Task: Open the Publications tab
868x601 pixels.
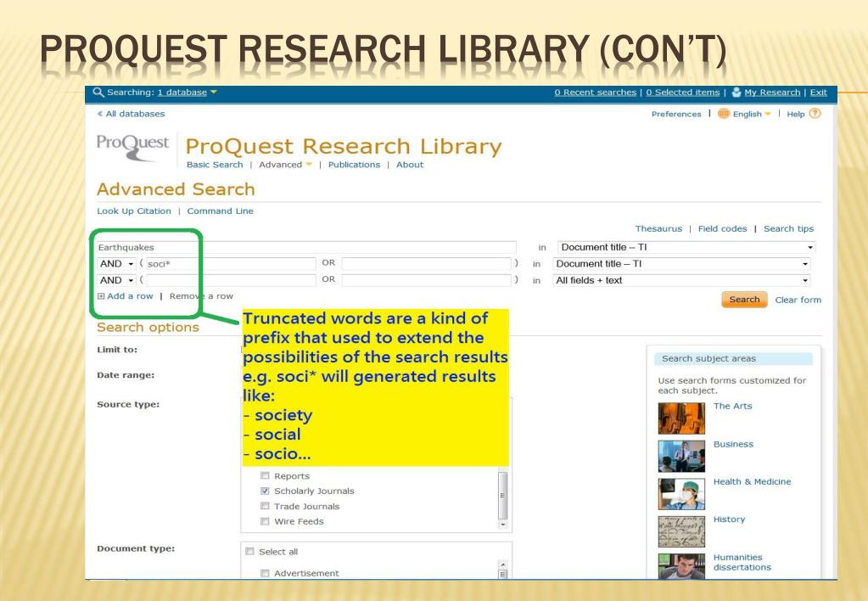Action: coord(355,165)
